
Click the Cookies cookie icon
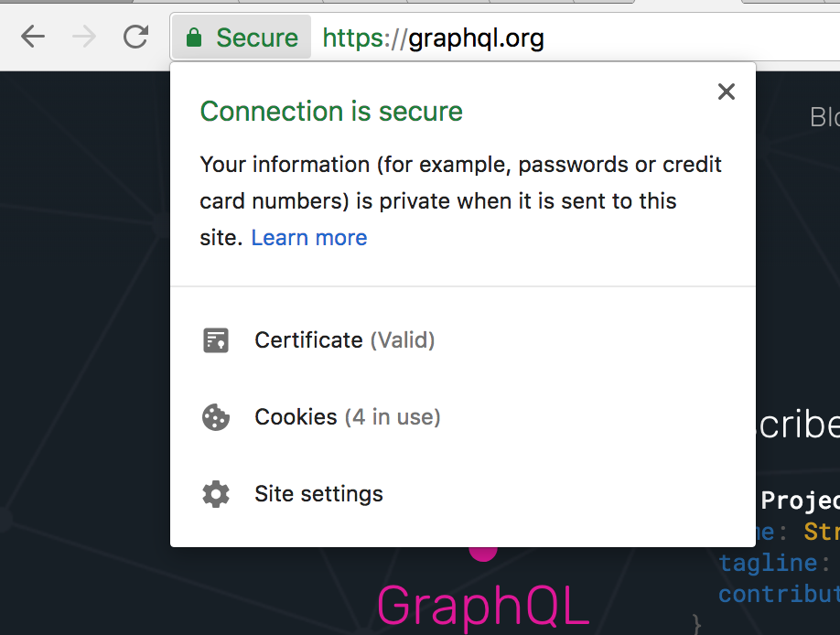(216, 416)
